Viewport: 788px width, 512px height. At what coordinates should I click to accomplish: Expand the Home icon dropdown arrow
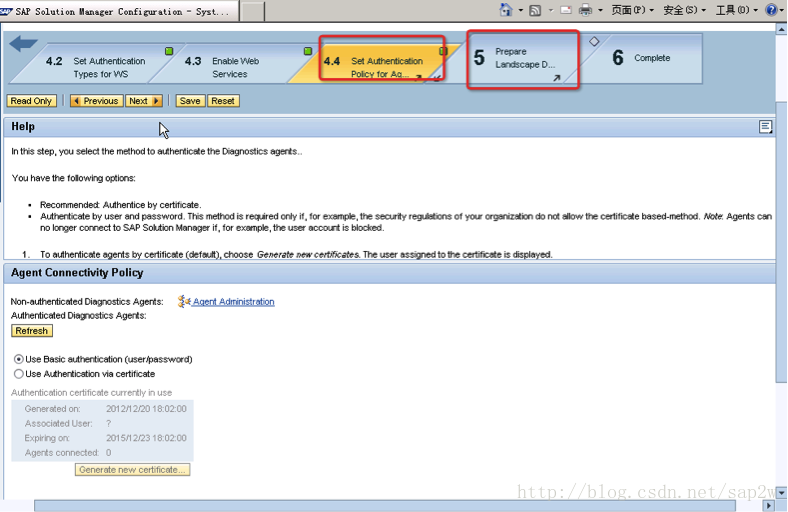click(521, 10)
